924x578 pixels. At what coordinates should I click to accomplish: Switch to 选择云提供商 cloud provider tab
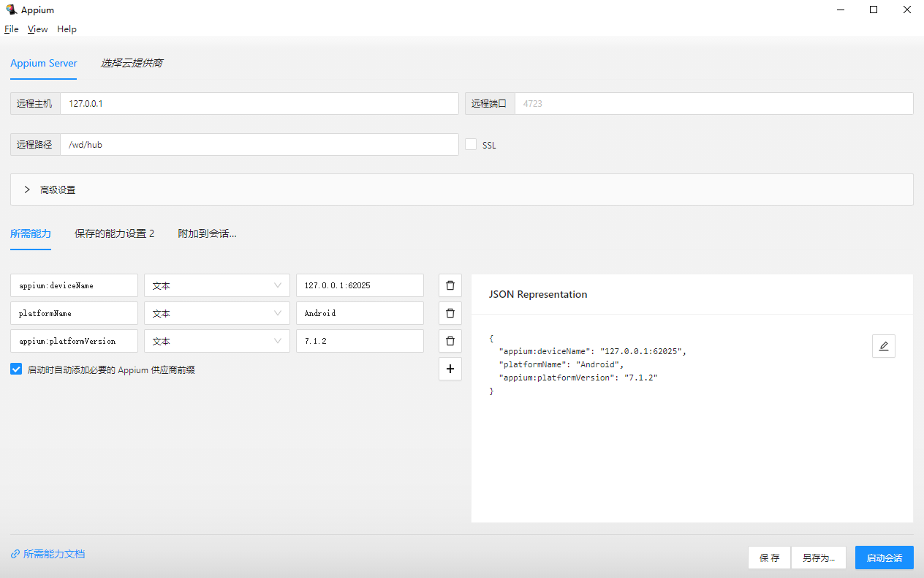tap(132, 63)
